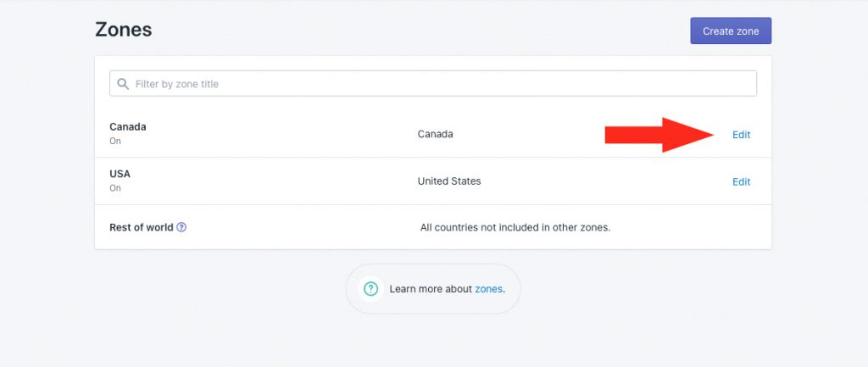
Task: Click the Rest of world label
Action: coord(142,227)
